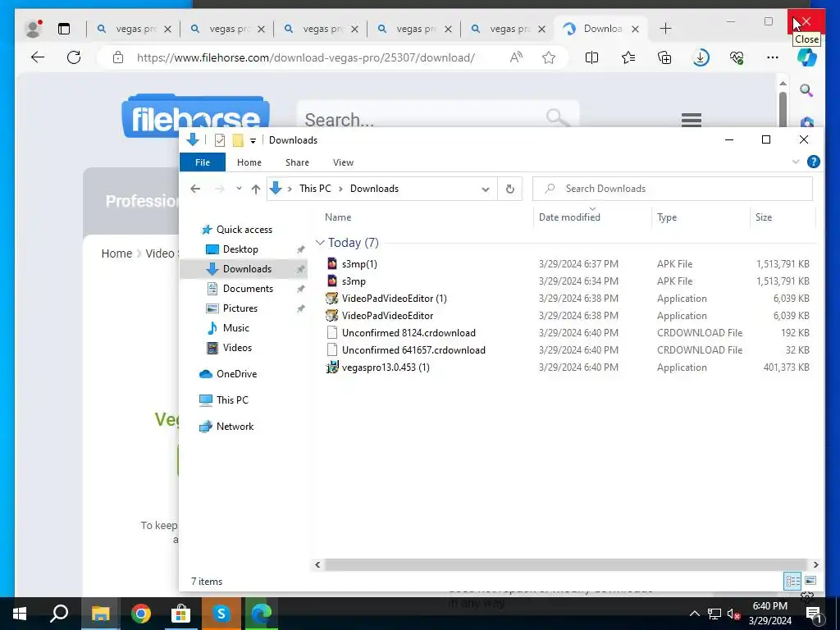Viewport: 840px width, 630px height.
Task: Select s3mp(1) APK file
Action: [359, 264]
